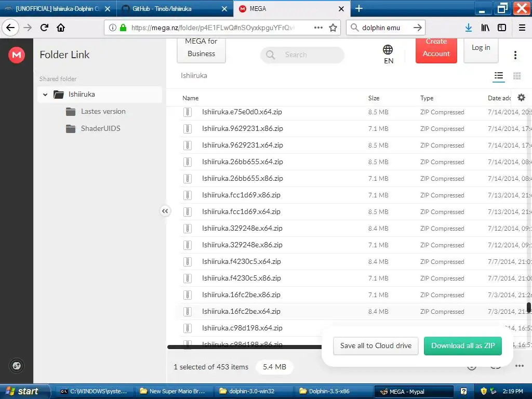The height and width of the screenshot is (399, 532).
Task: Select file Ishiiruka.9629231.x64.zip
Action: point(354,145)
